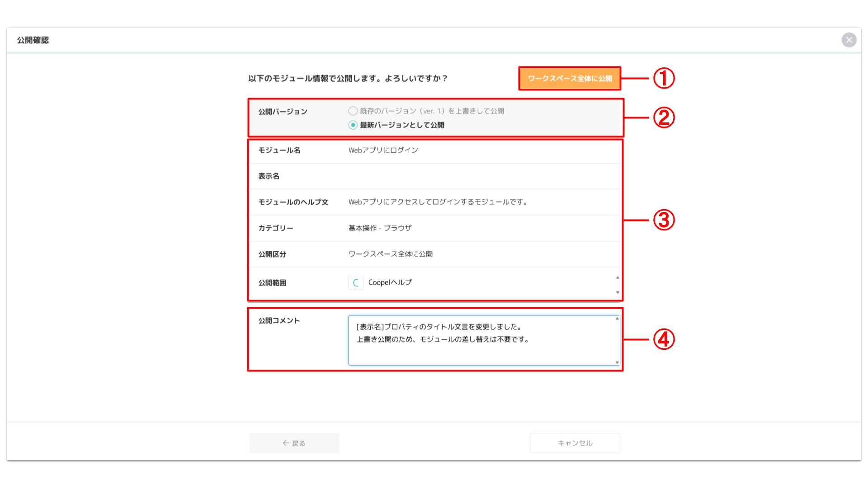The width and height of the screenshot is (868, 488).
Task: Click the 公開区分 label
Action: [x=272, y=254]
